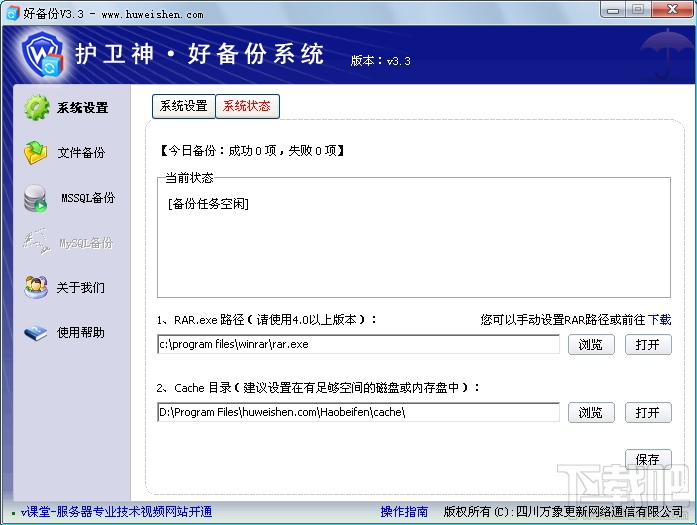Click the 保存 button

[648, 459]
